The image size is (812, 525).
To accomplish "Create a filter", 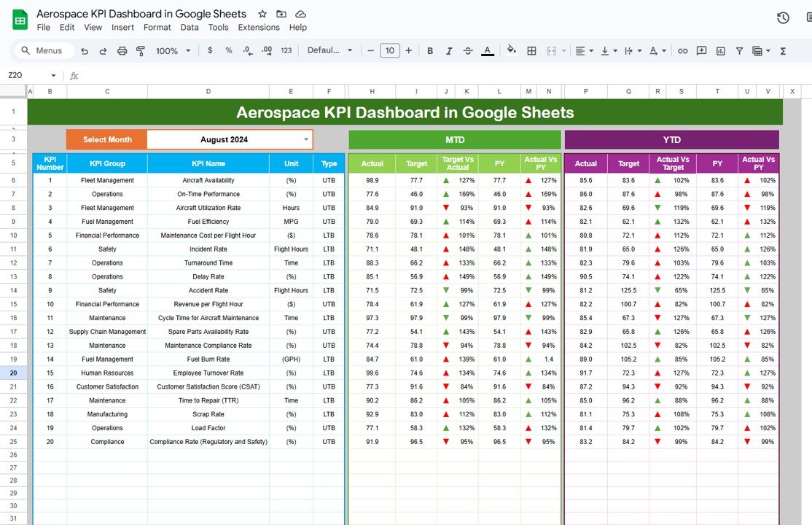I will (740, 51).
